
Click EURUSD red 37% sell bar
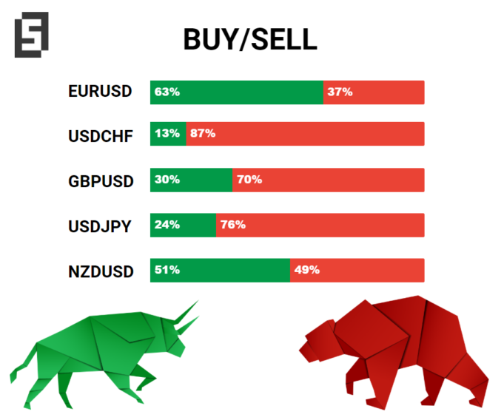pyautogui.click(x=374, y=92)
